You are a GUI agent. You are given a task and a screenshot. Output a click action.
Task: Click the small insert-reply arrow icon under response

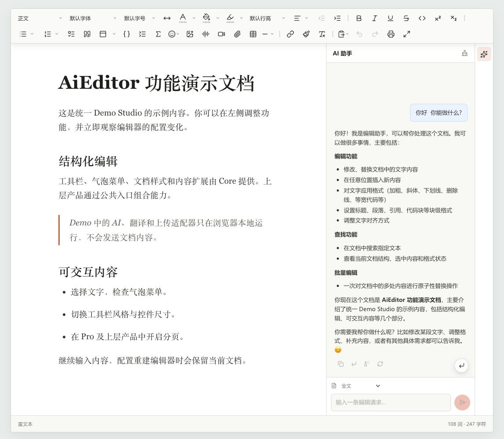click(x=354, y=364)
